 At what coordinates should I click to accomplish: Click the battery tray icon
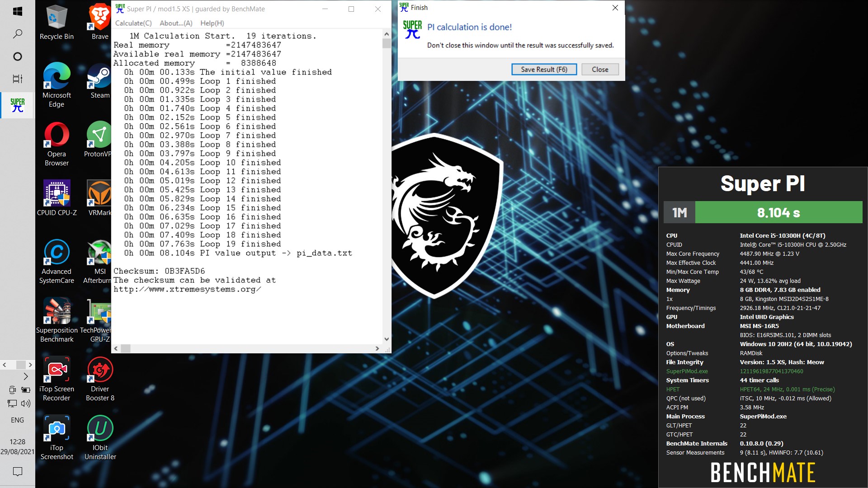click(x=26, y=389)
